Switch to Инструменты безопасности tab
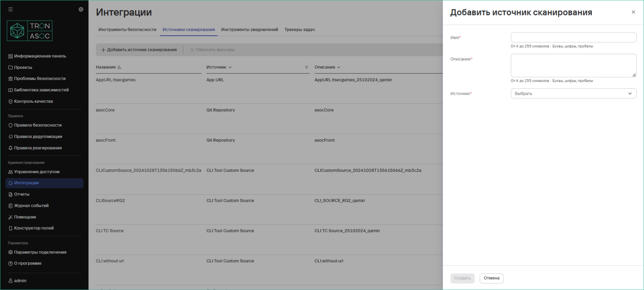The width and height of the screenshot is (644, 290). pyautogui.click(x=127, y=30)
